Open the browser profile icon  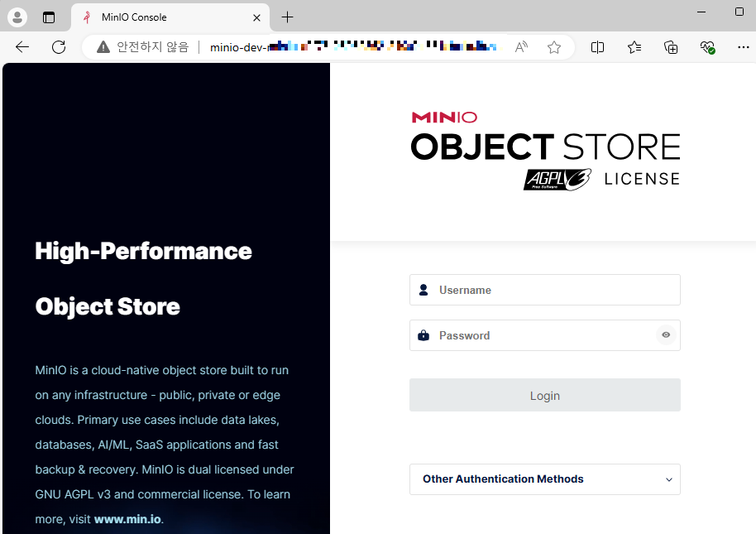pyautogui.click(x=17, y=17)
